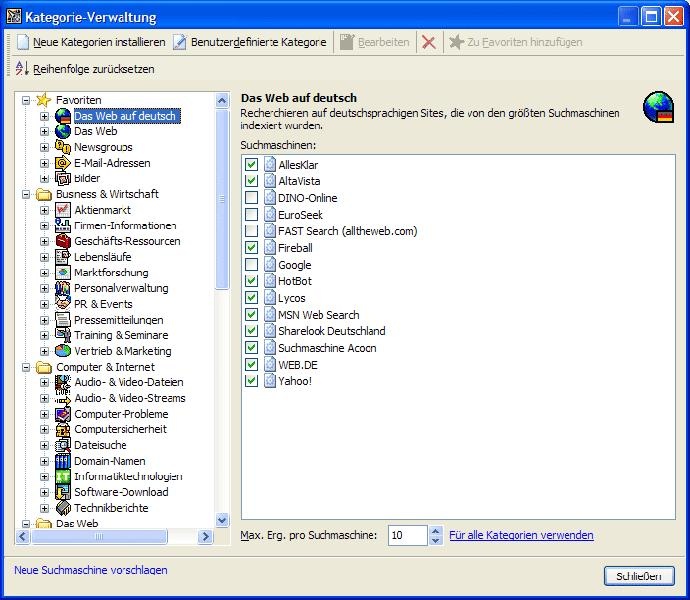The height and width of the screenshot is (600, 690).
Task: Toggle the WEB.DE checkbox
Action: tap(251, 364)
